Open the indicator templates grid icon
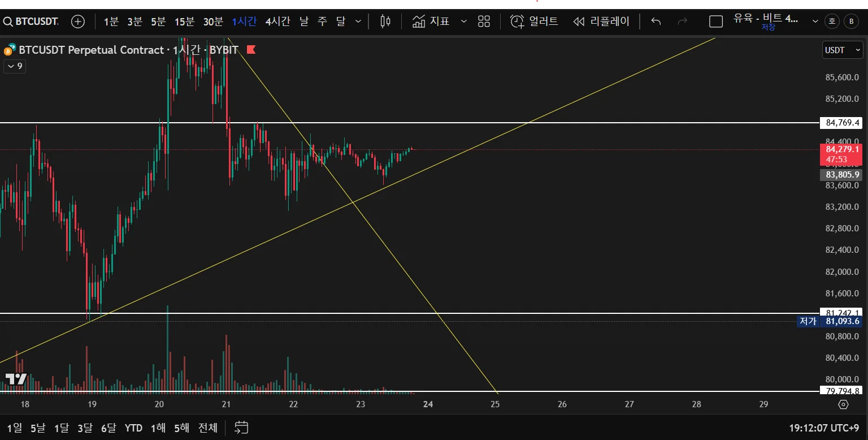868x440 pixels. coord(484,21)
